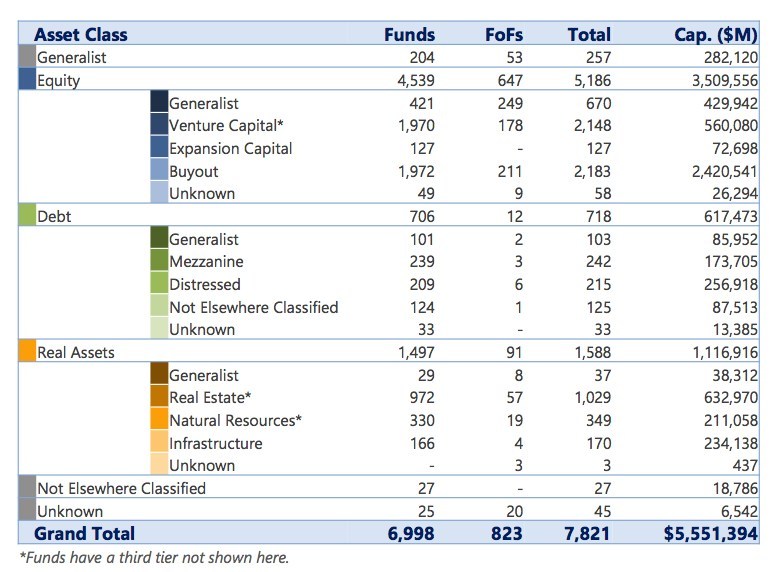Select the Buyout cap value 2,420,541
Viewport: 784px width, 572px height.
pos(716,171)
